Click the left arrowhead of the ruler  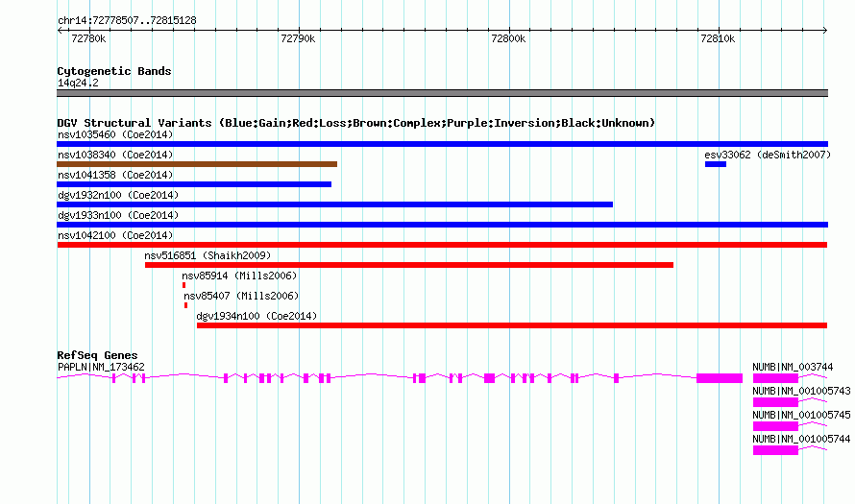pos(60,31)
